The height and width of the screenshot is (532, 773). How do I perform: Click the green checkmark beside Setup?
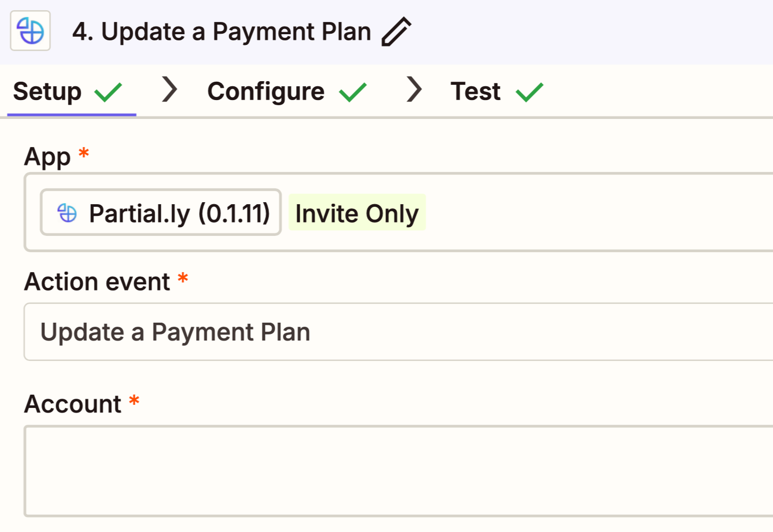[108, 92]
